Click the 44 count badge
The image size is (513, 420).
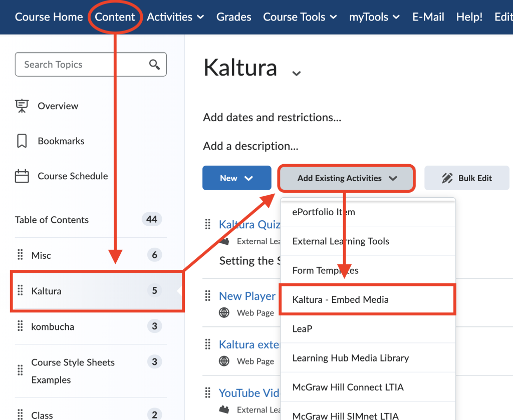pyautogui.click(x=152, y=219)
